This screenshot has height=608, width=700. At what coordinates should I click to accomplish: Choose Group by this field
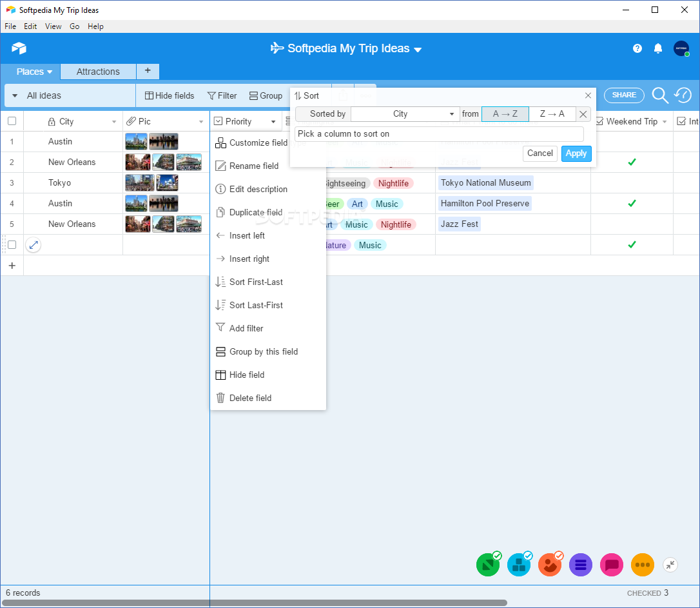click(x=268, y=352)
